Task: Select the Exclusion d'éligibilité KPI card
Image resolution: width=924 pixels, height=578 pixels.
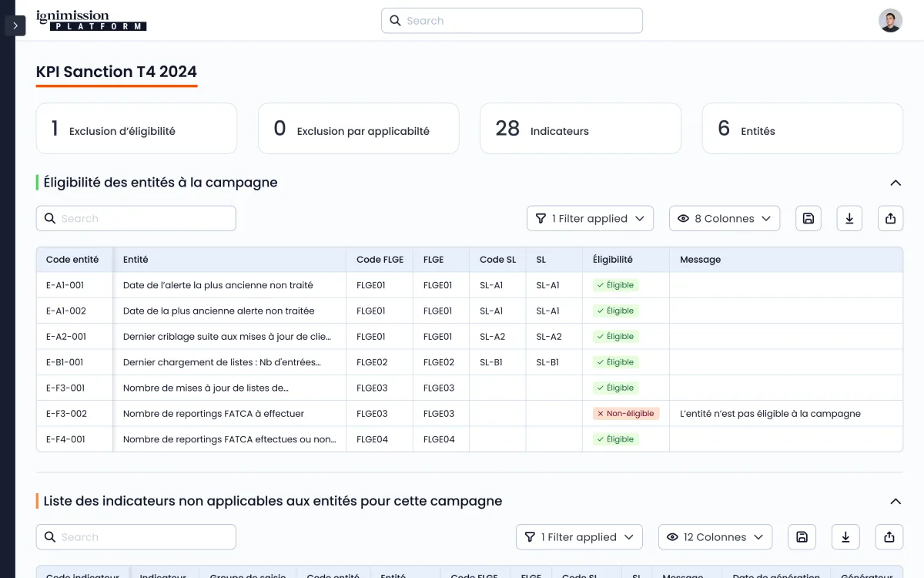Action: [136, 129]
